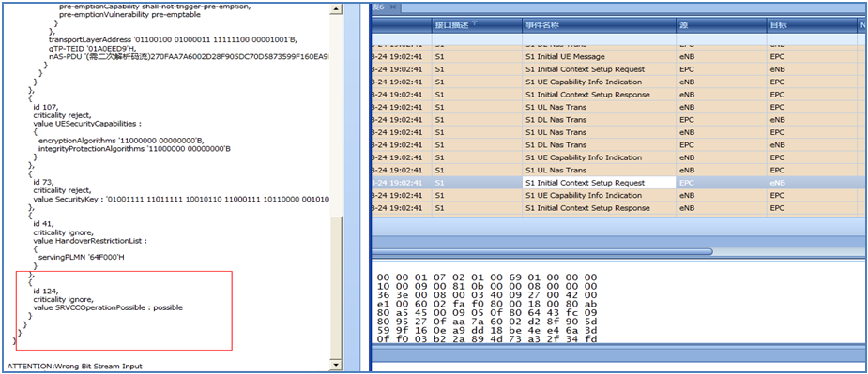The height and width of the screenshot is (374, 868).
Task: Click the SRVCCOperationPossible value line
Action: tap(107, 307)
